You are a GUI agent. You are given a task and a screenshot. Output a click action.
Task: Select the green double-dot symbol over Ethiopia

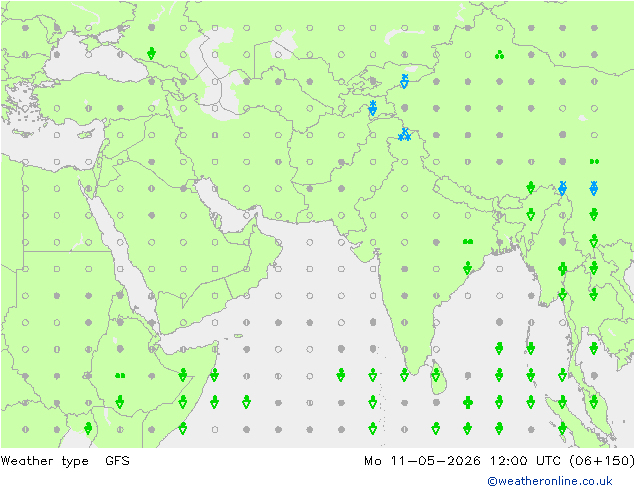[120, 376]
